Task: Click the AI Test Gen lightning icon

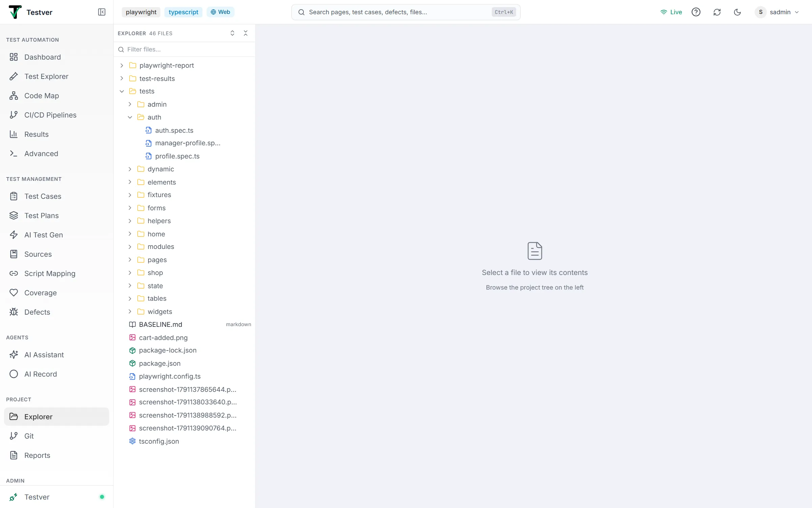Action: 14,235
